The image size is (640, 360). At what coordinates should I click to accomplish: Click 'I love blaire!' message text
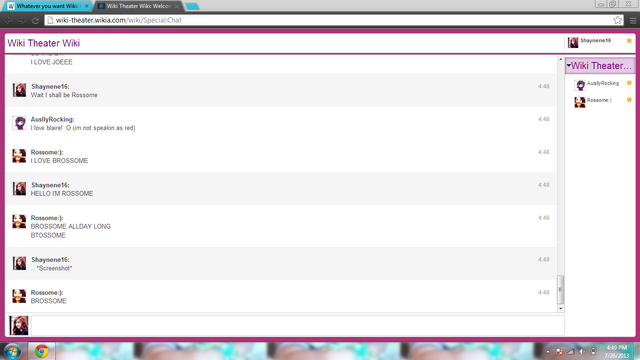click(83, 128)
